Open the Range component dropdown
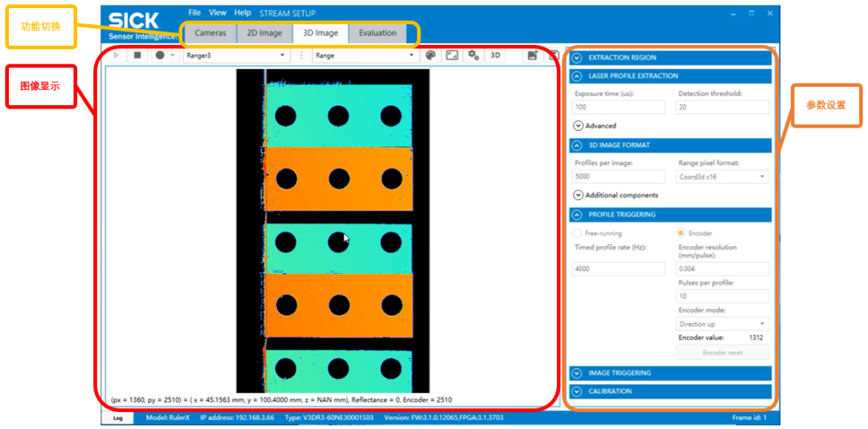The height and width of the screenshot is (429, 868). click(364, 55)
